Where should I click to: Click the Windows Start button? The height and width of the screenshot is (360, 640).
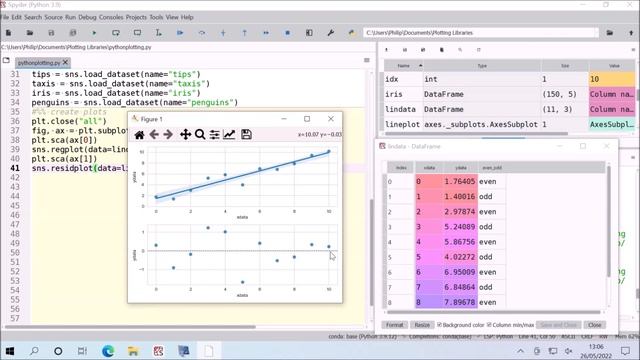click(x=9, y=351)
